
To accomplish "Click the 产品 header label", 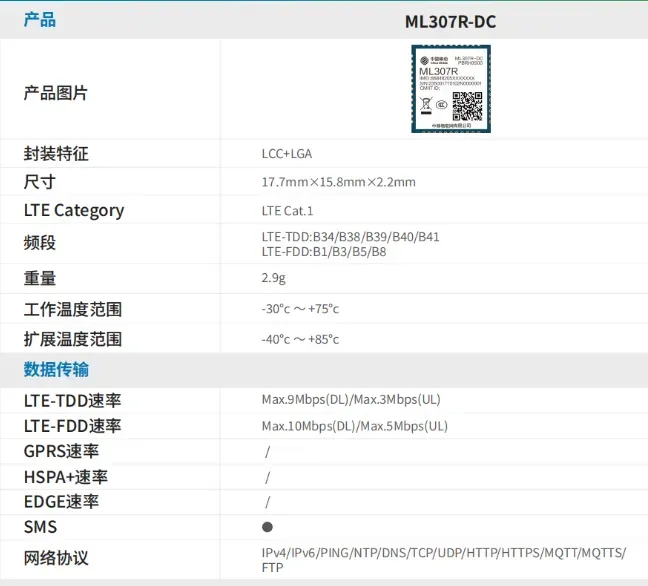I will coord(40,20).
